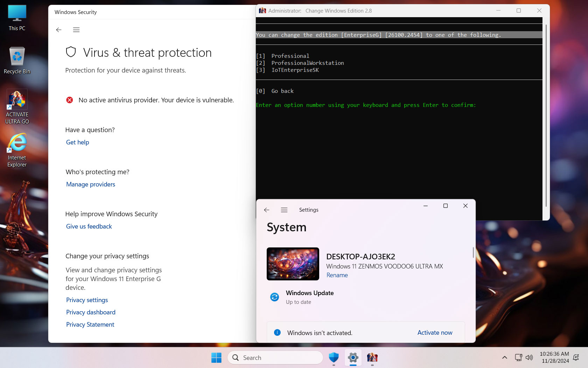Click the taskbar Search box
Image resolution: width=588 pixels, height=368 pixels.
click(x=275, y=358)
